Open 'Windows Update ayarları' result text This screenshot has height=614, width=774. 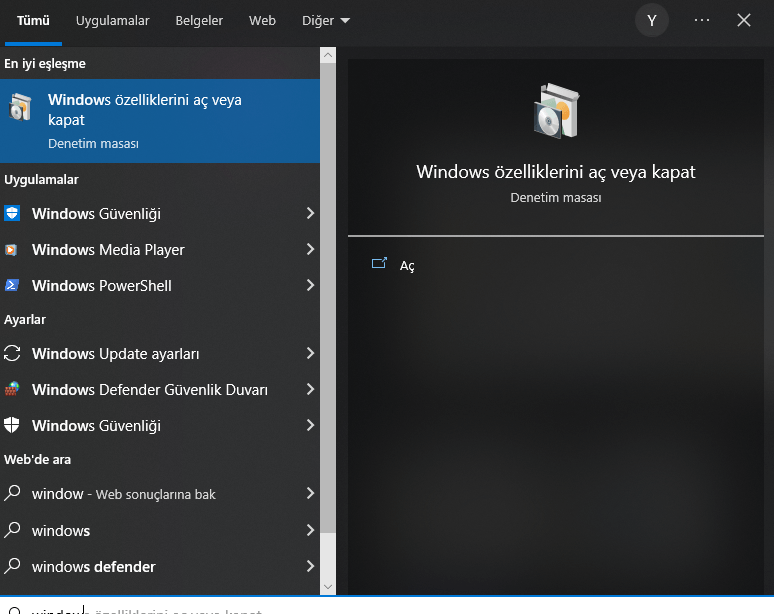[116, 354]
